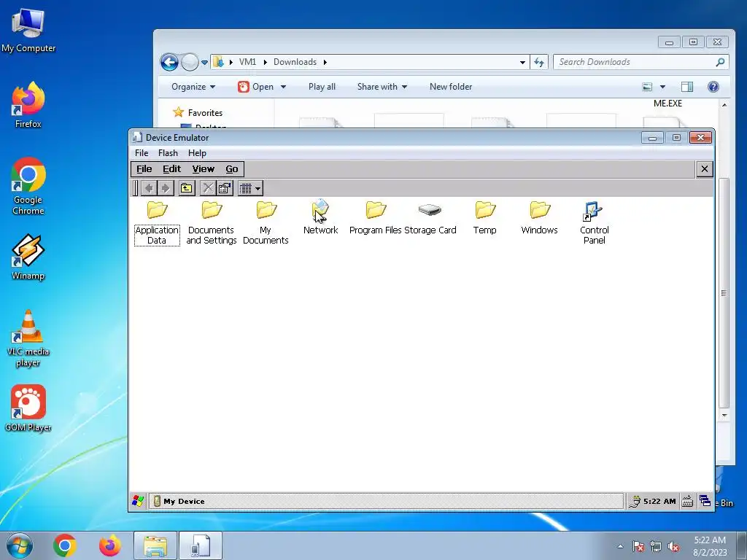The height and width of the screenshot is (560, 747).
Task: Refresh the Downloads window
Action: (539, 63)
